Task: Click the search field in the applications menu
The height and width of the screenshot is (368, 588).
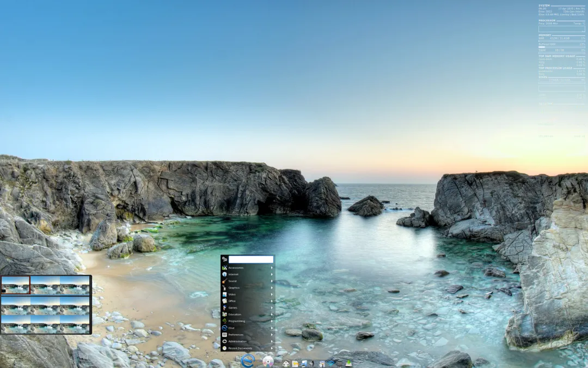Action: point(251,259)
